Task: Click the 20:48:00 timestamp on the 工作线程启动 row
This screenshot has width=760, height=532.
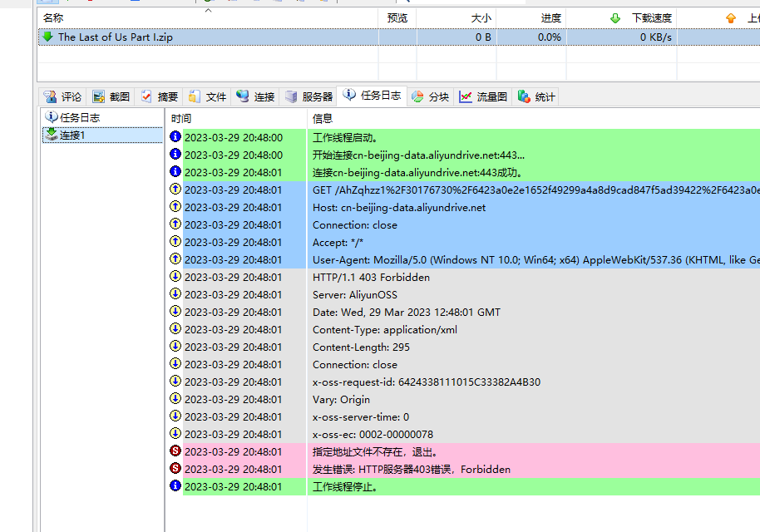Action: click(x=234, y=138)
